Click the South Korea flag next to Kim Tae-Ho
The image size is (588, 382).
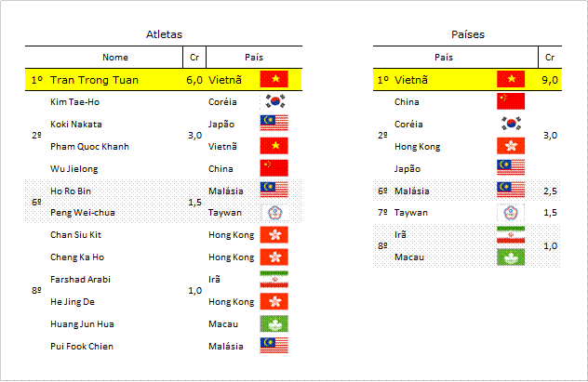point(274,101)
